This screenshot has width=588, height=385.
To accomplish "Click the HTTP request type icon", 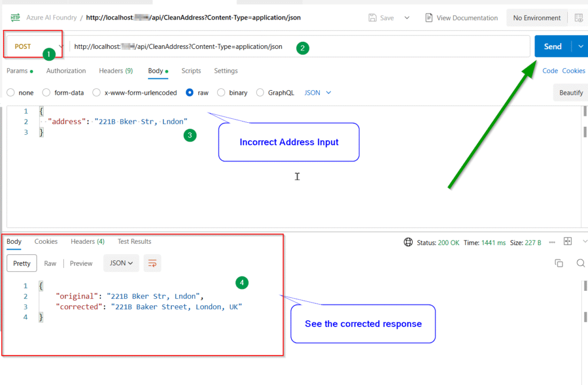I will click(16, 17).
